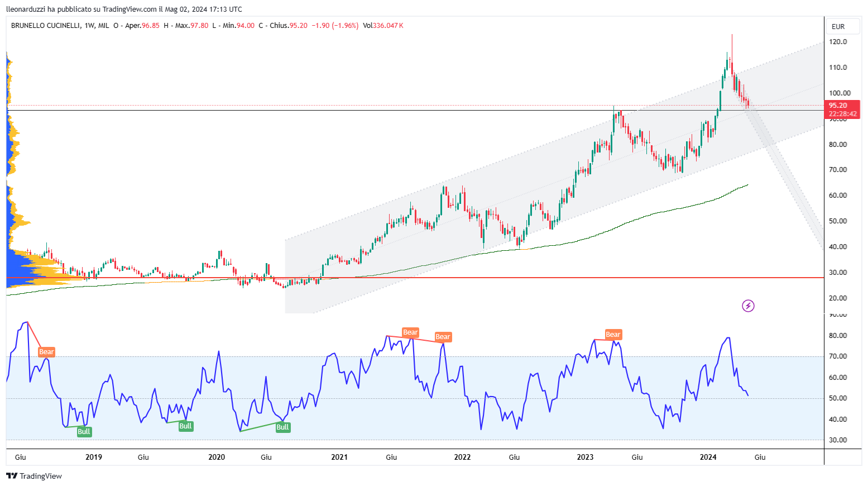Click the BRUNELLO CUCINELLI symbol title
Viewport: 868px width, 486px height.
click(x=45, y=26)
